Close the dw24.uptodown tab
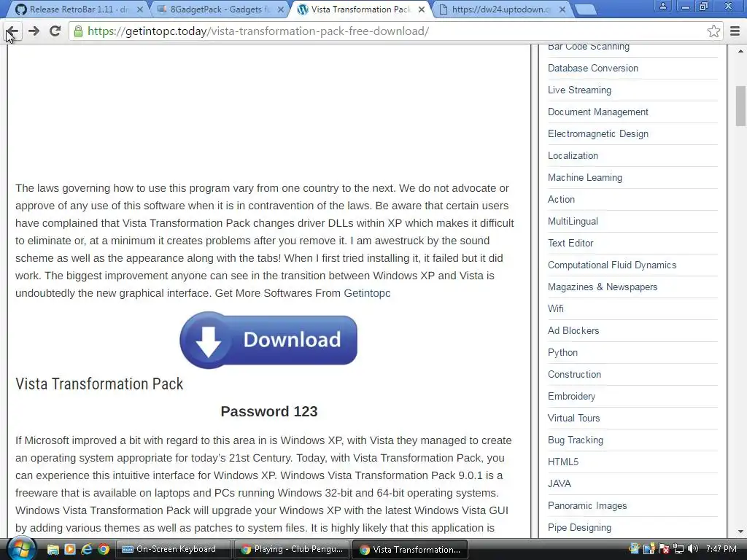Image resolution: width=747 pixels, height=560 pixels. (x=562, y=9)
